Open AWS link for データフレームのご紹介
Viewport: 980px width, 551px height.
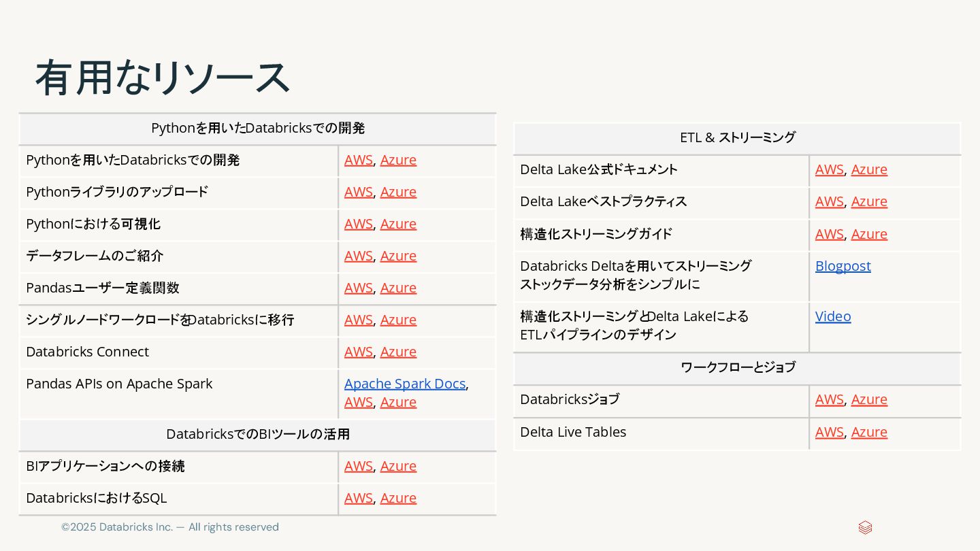(359, 256)
